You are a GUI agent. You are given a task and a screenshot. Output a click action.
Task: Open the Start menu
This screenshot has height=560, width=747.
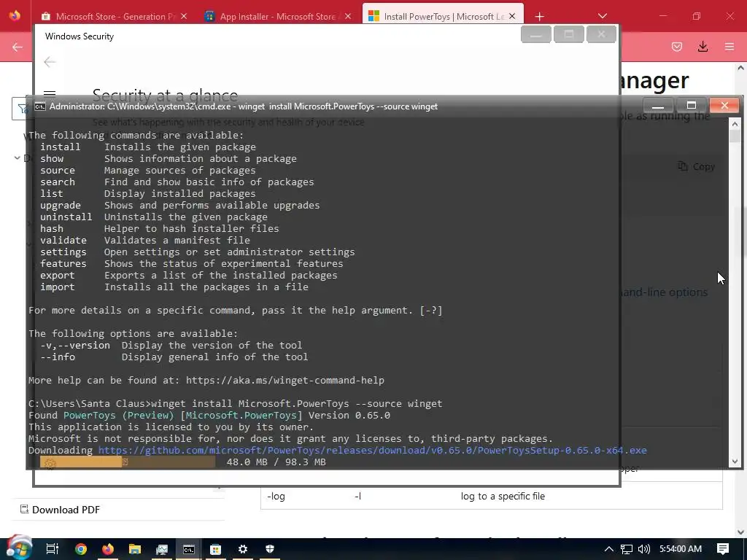(18, 548)
